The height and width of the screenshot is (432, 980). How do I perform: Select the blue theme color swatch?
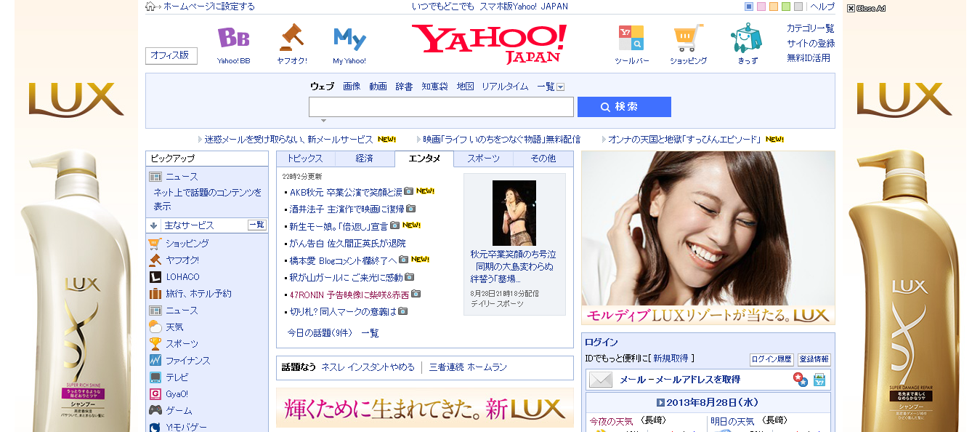(x=749, y=7)
